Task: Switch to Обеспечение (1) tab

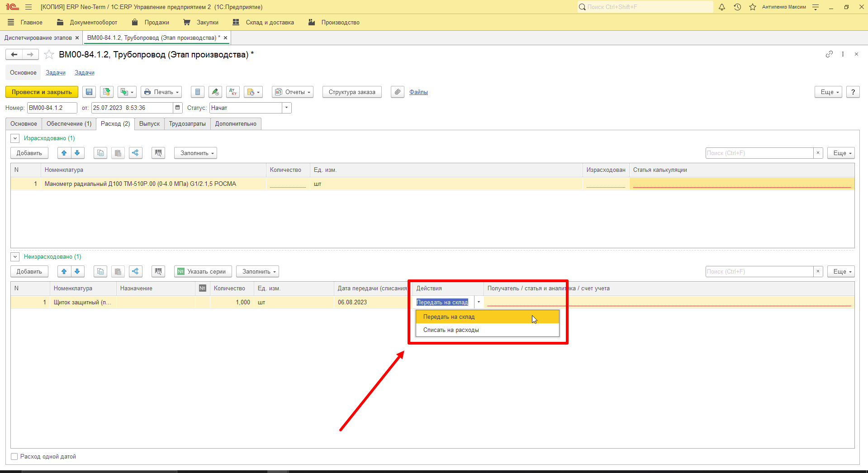Action: tap(69, 124)
